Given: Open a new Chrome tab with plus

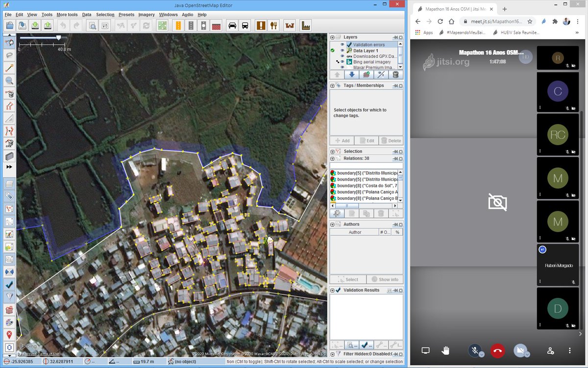Looking at the screenshot, I should (x=504, y=9).
